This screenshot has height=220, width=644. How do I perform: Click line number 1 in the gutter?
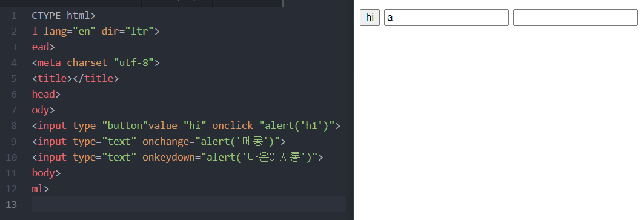14,16
